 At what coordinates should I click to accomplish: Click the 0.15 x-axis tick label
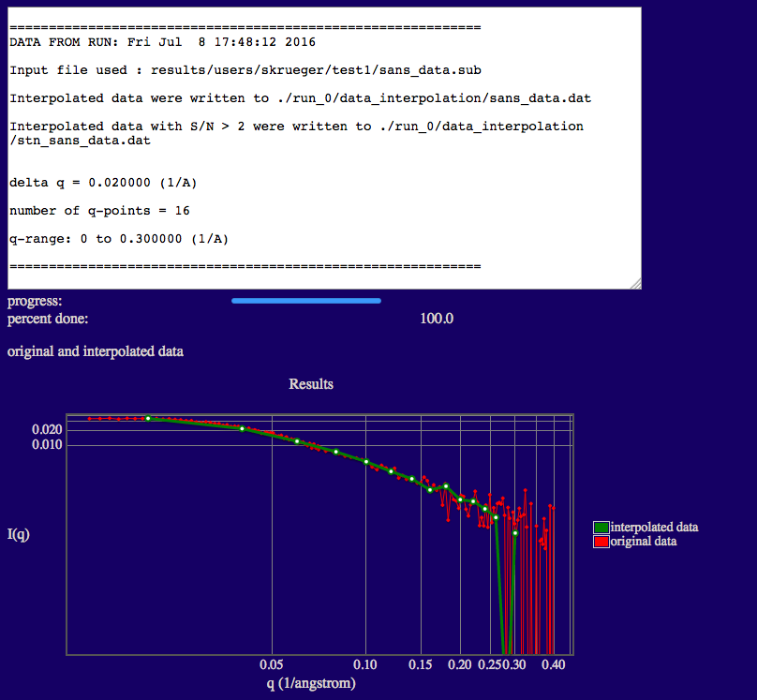coord(420,664)
